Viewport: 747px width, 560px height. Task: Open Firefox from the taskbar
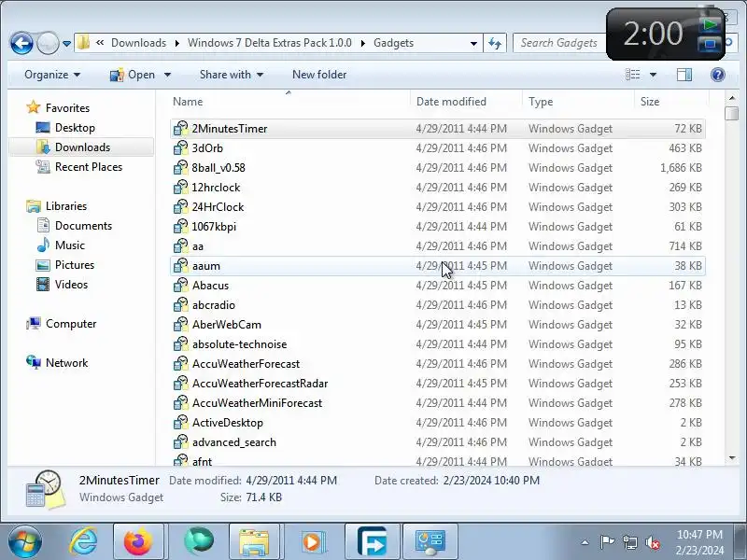(138, 542)
